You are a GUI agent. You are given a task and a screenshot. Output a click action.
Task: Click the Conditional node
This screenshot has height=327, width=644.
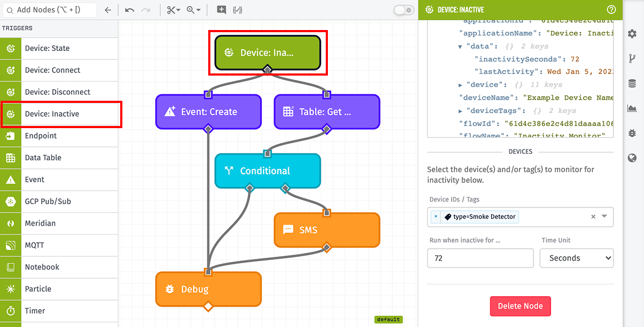[x=267, y=171]
